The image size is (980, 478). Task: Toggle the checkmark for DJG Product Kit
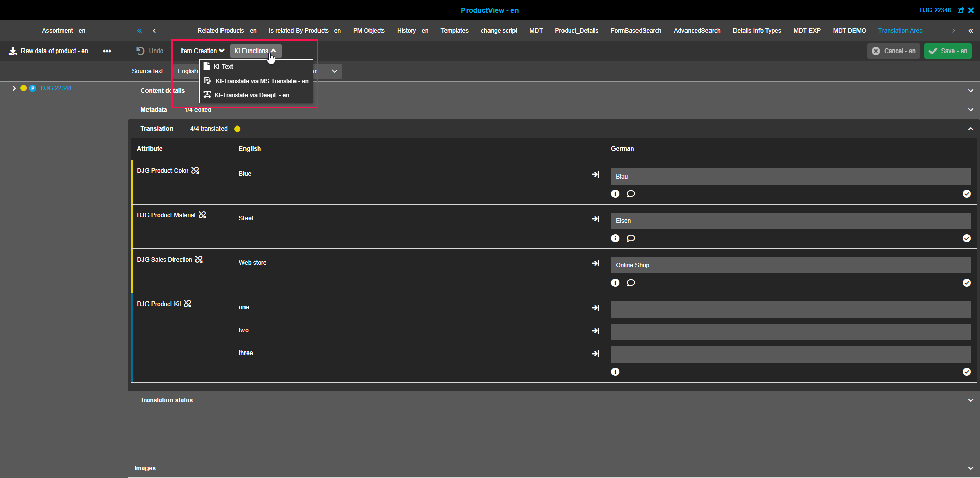(966, 372)
